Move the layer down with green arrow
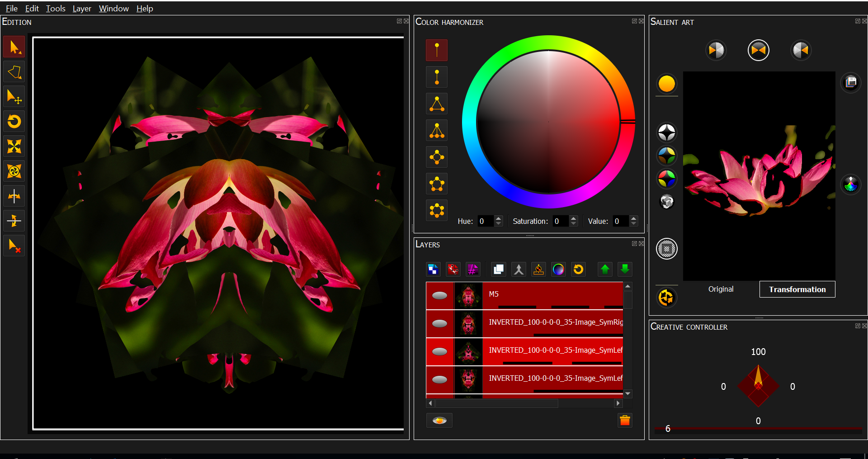Viewport: 868px width, 459px height. (x=625, y=270)
